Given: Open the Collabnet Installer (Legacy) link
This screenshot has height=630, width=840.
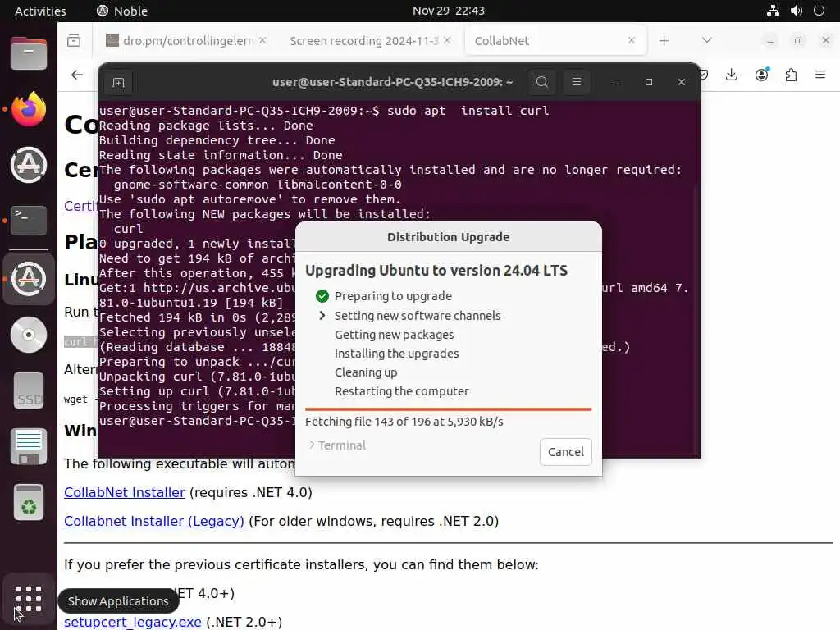Looking at the screenshot, I should 153,521.
